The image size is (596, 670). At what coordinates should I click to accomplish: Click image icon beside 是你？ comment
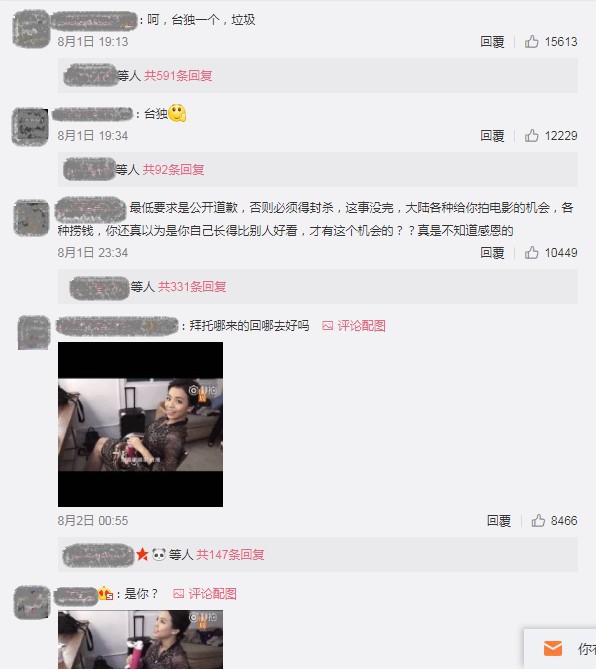(x=178, y=594)
